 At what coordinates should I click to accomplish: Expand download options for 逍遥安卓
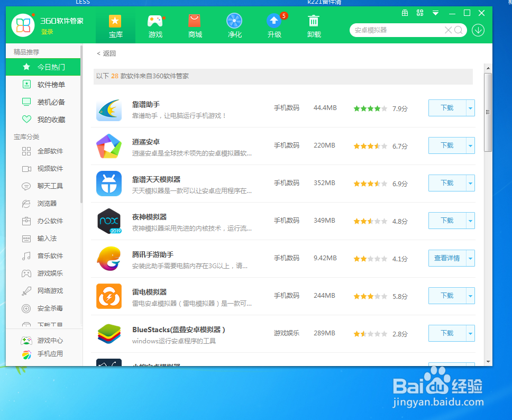tap(471, 145)
